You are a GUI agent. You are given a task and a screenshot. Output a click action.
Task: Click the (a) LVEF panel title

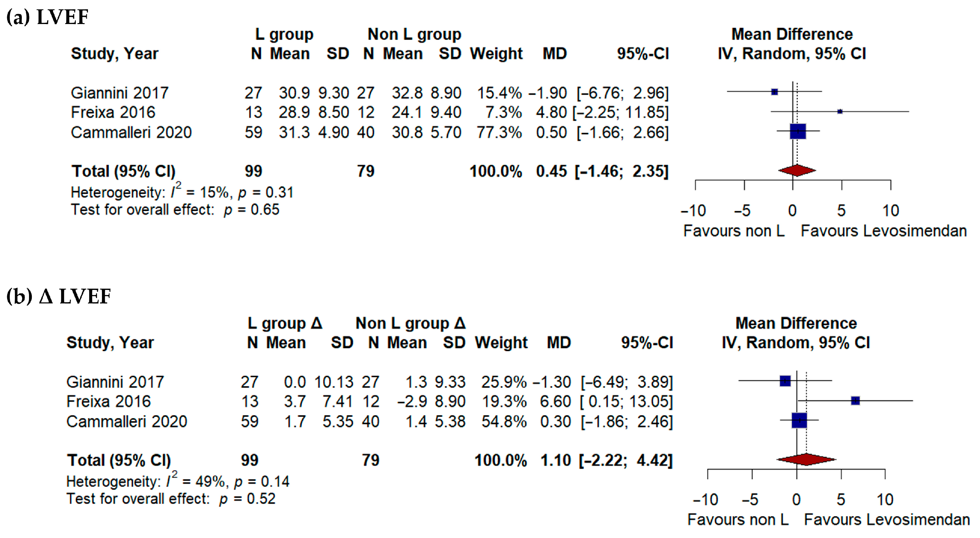(47, 17)
